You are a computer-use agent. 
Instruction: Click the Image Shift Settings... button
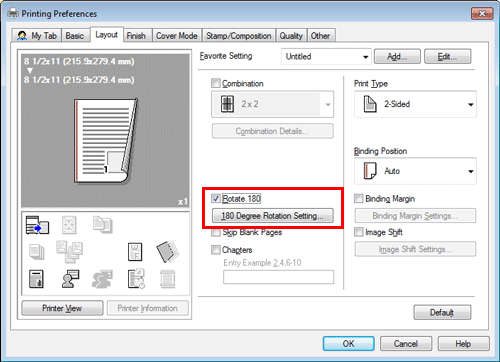click(x=415, y=249)
